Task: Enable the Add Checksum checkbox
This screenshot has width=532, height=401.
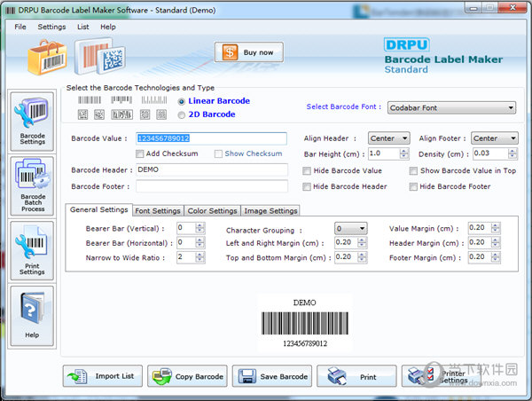Action: click(140, 154)
